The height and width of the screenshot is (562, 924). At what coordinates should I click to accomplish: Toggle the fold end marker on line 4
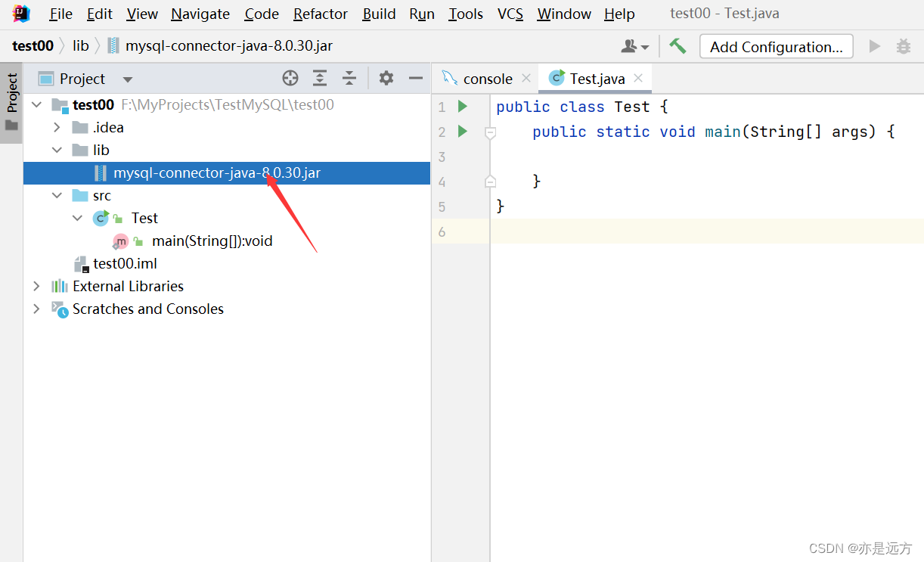pos(490,182)
